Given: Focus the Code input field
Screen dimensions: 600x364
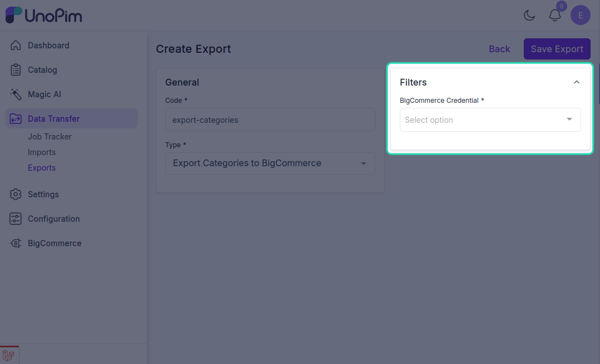Looking at the screenshot, I should 270,119.
